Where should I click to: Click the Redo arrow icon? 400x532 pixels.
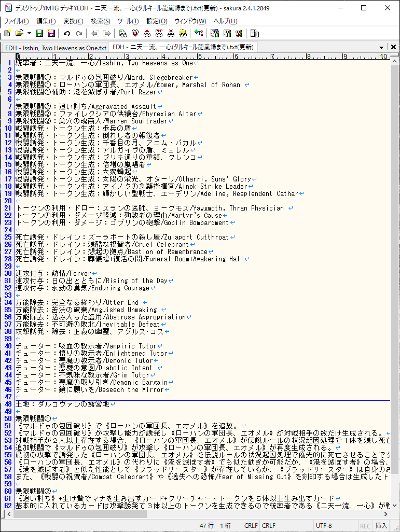[x=79, y=33]
